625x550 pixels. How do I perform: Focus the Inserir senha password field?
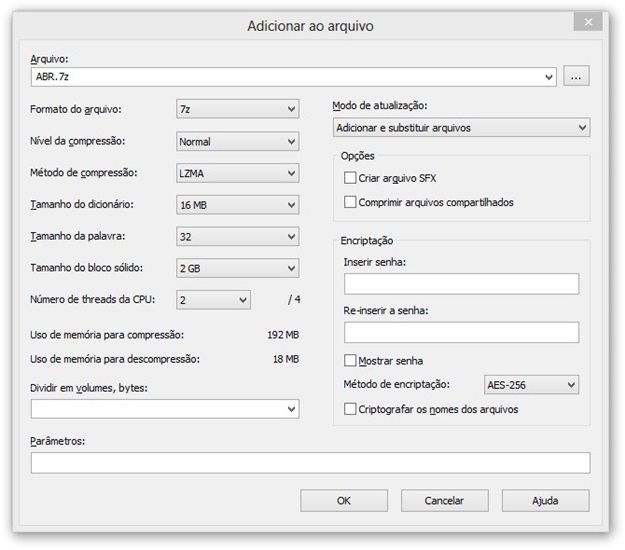tap(461, 284)
